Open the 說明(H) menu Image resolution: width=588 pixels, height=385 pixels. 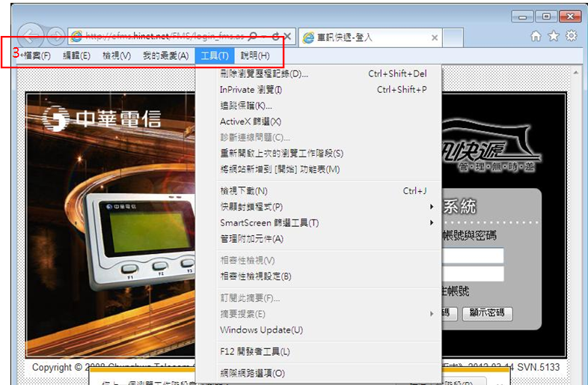click(255, 56)
